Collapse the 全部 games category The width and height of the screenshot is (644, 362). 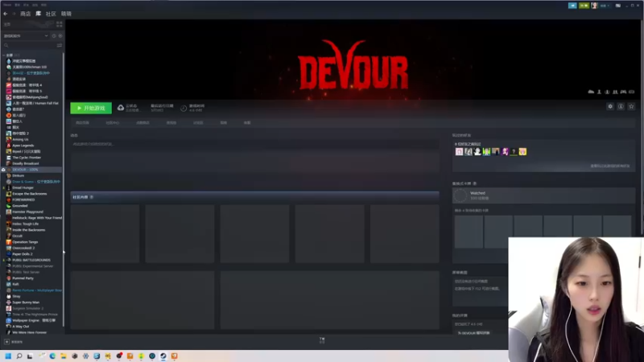pyautogui.click(x=4, y=55)
